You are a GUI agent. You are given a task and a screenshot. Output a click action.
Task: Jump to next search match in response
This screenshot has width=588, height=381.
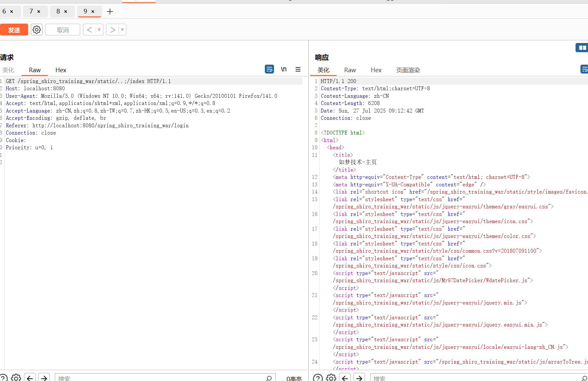coord(359,378)
